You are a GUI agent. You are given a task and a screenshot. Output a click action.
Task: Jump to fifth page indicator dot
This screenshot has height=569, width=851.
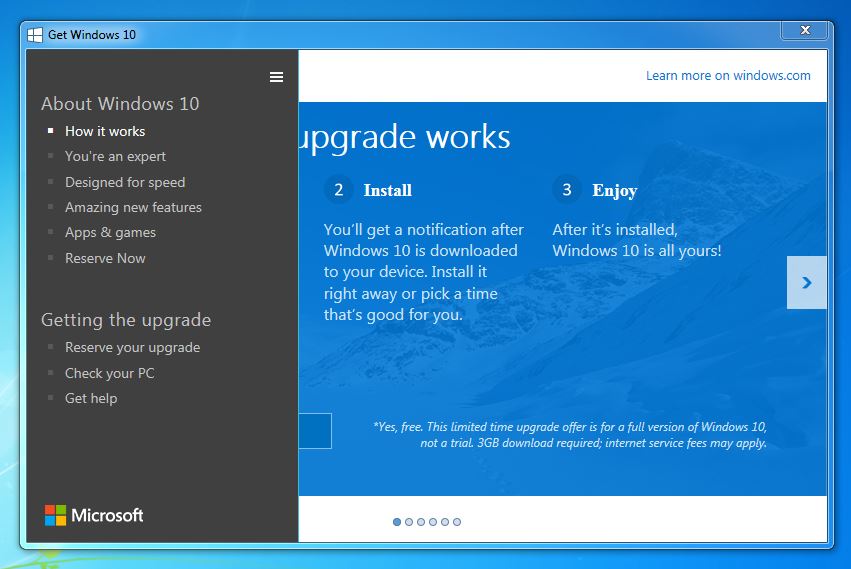tap(444, 522)
